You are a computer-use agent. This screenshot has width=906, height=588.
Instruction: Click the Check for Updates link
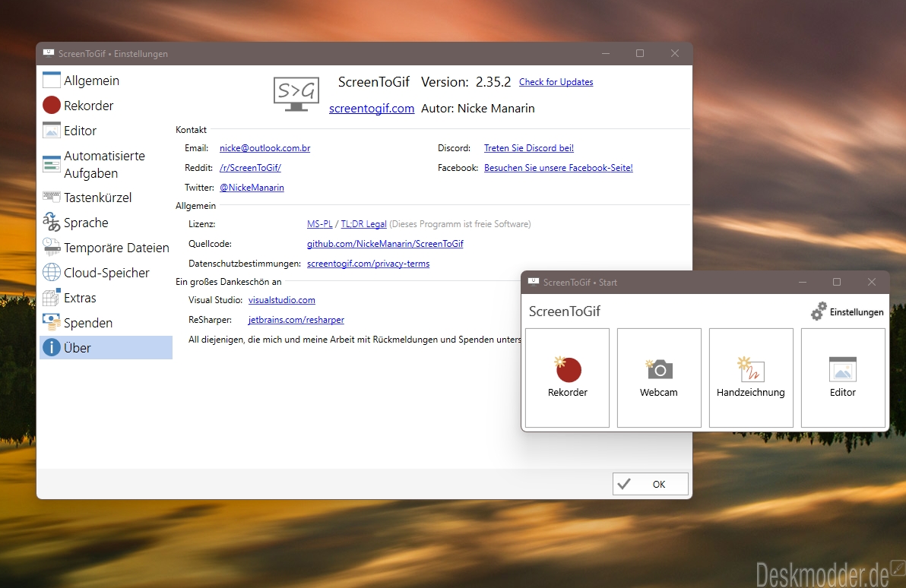(556, 82)
